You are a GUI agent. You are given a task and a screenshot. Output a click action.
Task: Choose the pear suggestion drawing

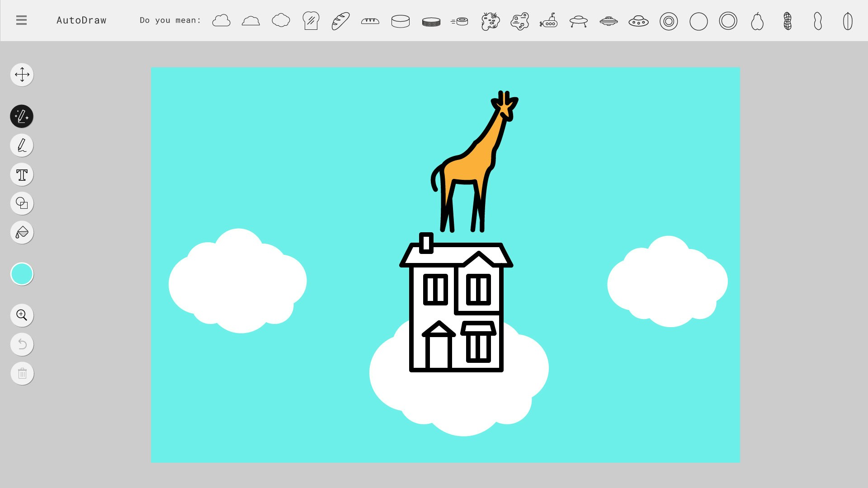tap(757, 21)
